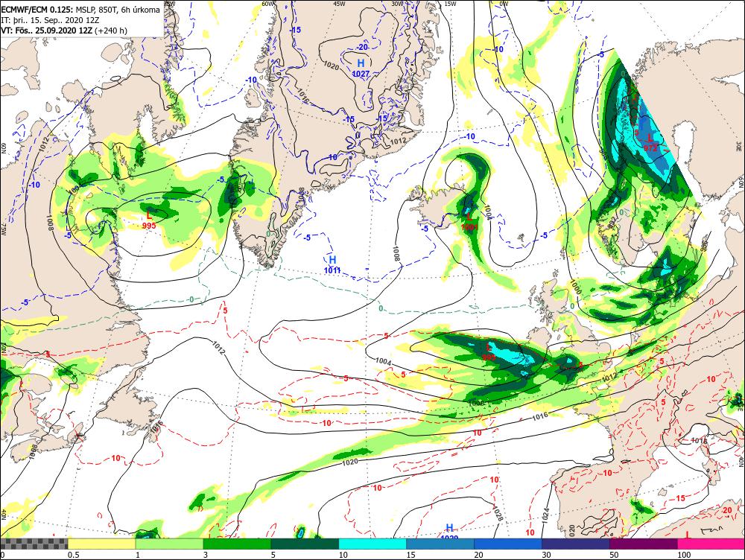
Task: Click the ECMWF/ECM 0.125 title line
Action: tap(80, 9)
